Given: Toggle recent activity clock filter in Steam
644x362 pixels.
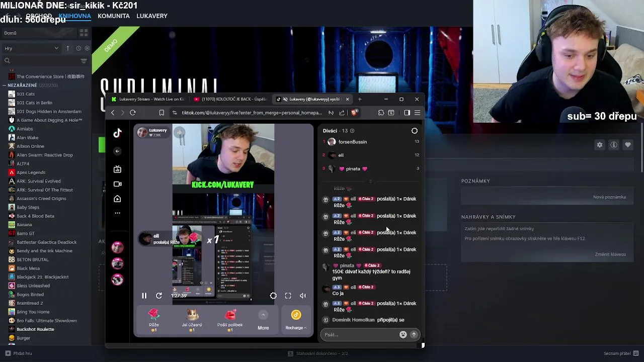Looking at the screenshot, I should tap(78, 48).
